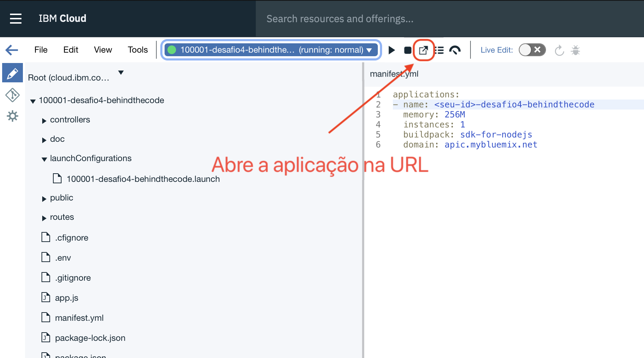Expand the public folder
Viewport: 644px width, 358px height.
click(44, 199)
